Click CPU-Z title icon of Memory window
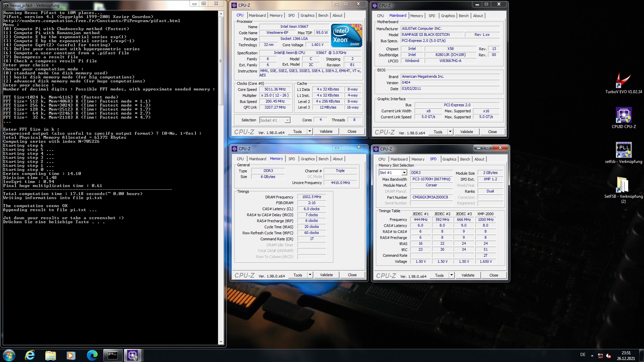 click(x=235, y=149)
